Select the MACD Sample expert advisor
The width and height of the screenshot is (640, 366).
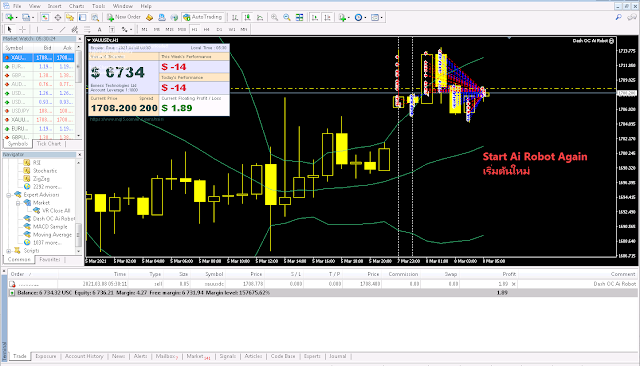tap(50, 226)
